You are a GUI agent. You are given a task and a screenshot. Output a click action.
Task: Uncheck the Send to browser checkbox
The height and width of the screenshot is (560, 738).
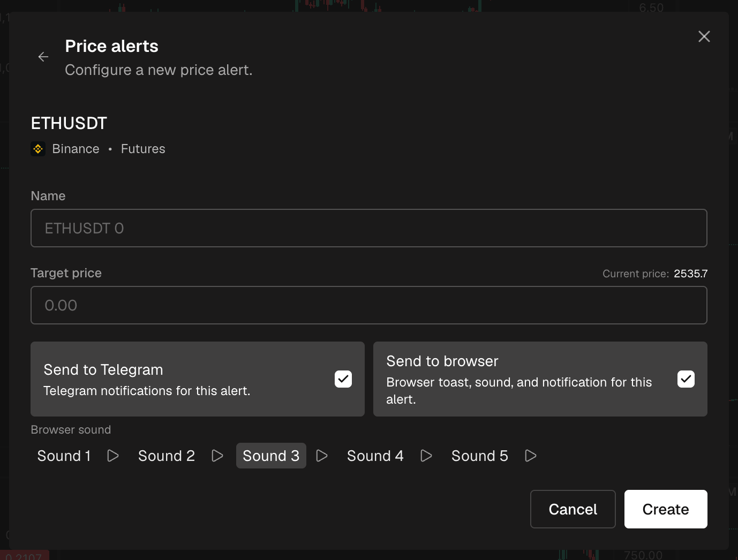coord(686,379)
